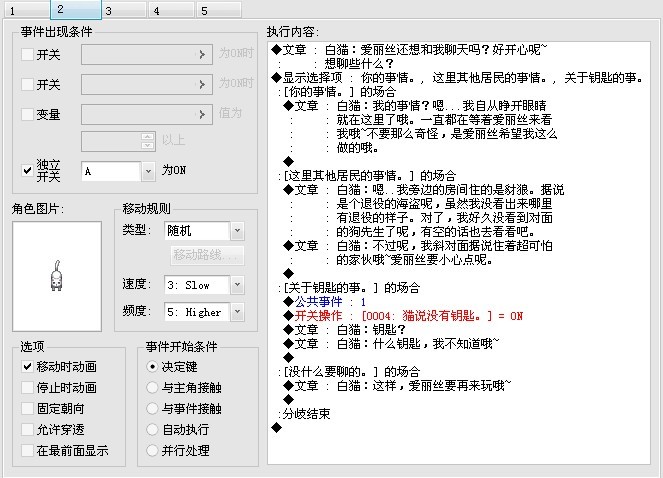
Task: Select the [没什么要聊的。] 的场合 line
Action: point(349,371)
